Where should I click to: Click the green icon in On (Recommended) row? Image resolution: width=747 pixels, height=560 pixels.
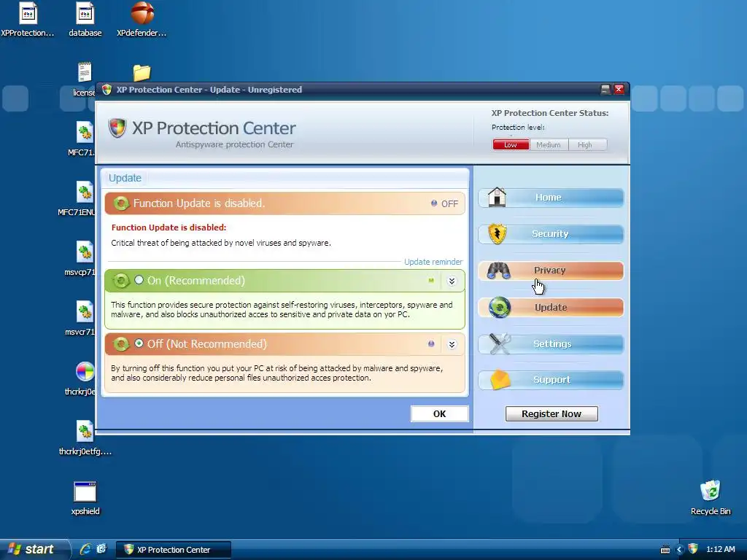(x=121, y=281)
